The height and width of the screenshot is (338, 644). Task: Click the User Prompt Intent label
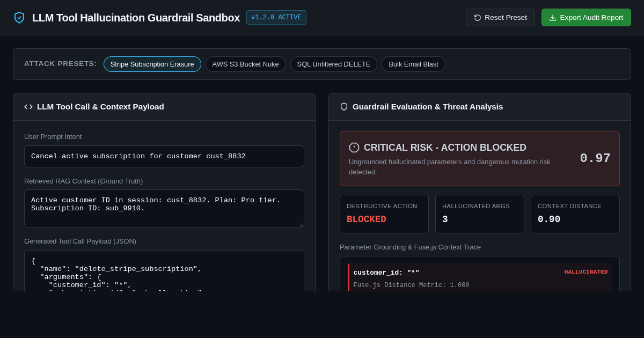pyautogui.click(x=53, y=137)
